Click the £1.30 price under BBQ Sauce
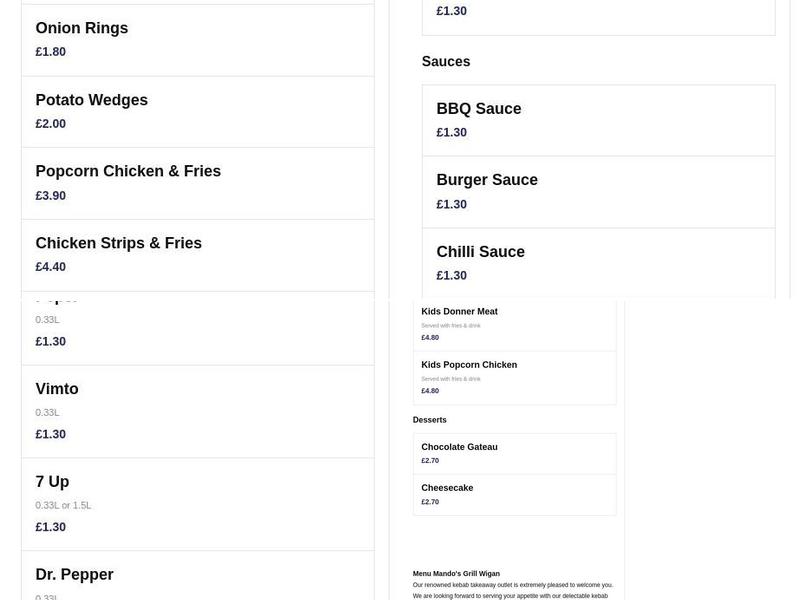 [x=450, y=131]
